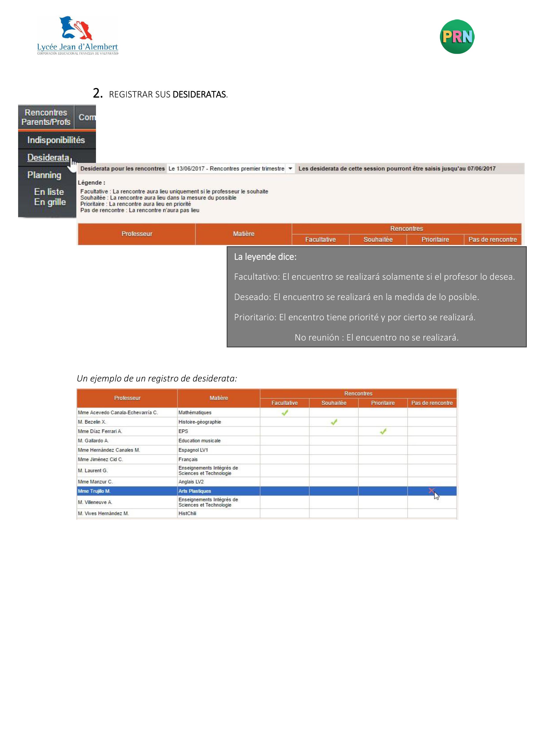
Task: Open the Indisponibilités menu item
Action: (56, 140)
